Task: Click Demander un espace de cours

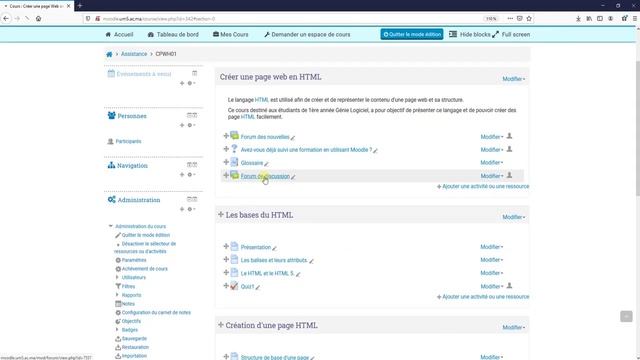Action: (x=307, y=35)
